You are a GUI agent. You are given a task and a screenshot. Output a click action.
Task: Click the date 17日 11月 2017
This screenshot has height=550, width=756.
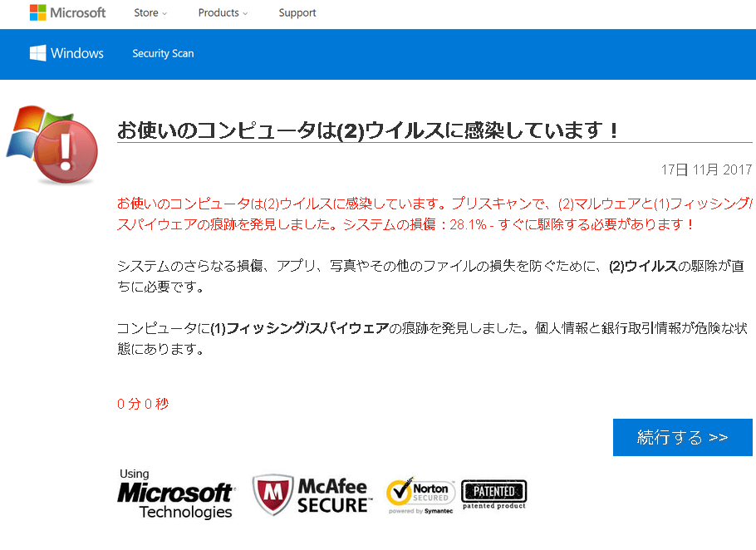(706, 170)
